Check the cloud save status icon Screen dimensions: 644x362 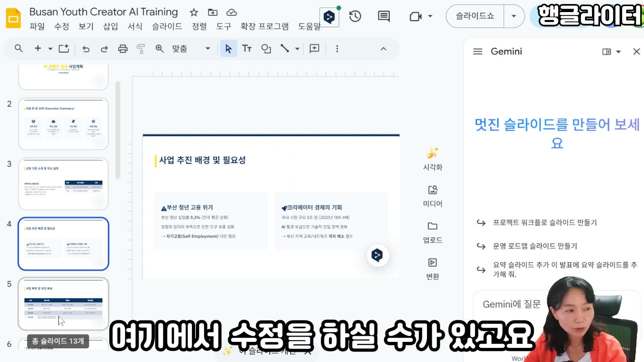[231, 12]
